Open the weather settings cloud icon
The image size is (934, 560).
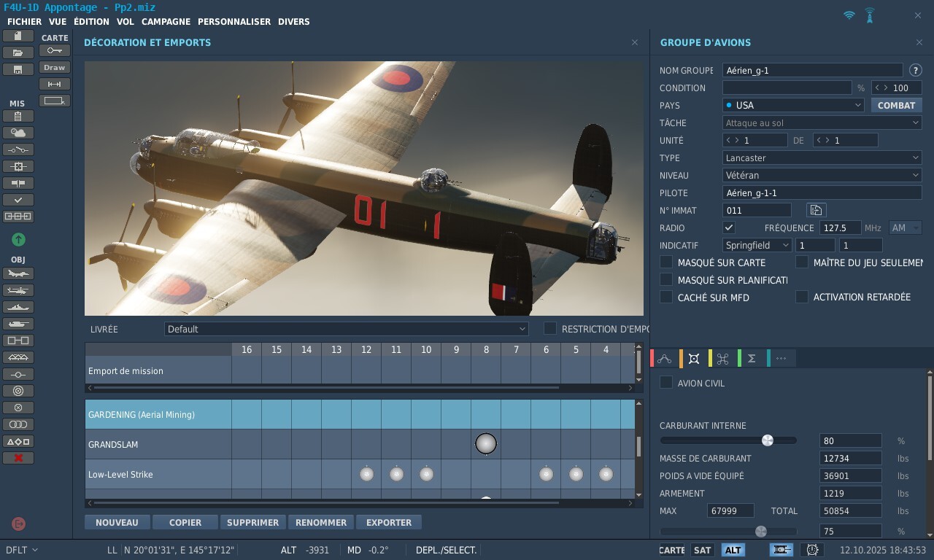pos(18,133)
